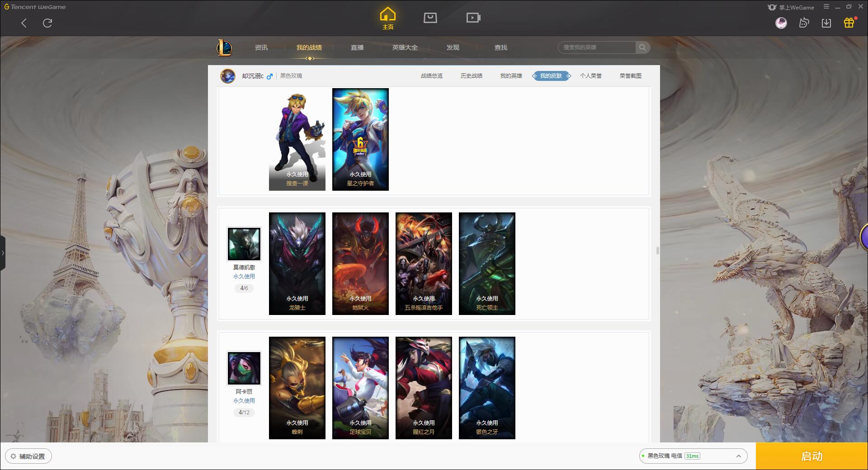This screenshot has height=470, width=868.
Task: Click the 启动 launch button
Action: pos(812,456)
